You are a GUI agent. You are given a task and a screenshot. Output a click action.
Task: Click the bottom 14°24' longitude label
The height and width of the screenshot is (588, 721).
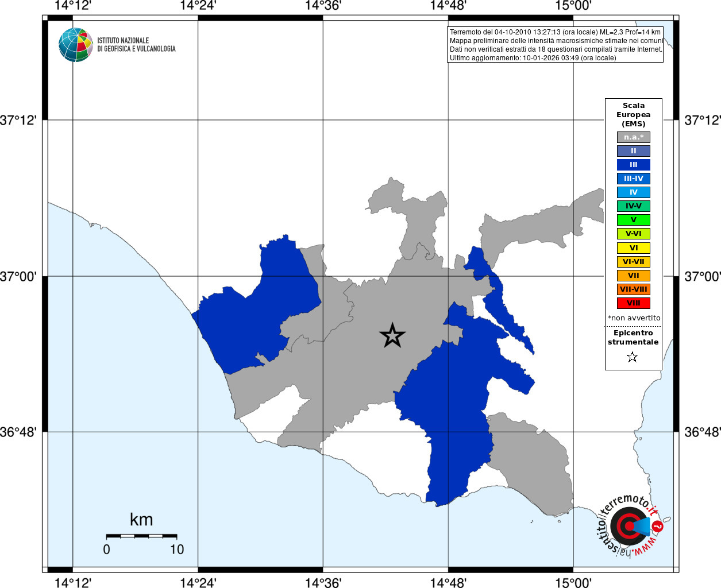point(198,582)
